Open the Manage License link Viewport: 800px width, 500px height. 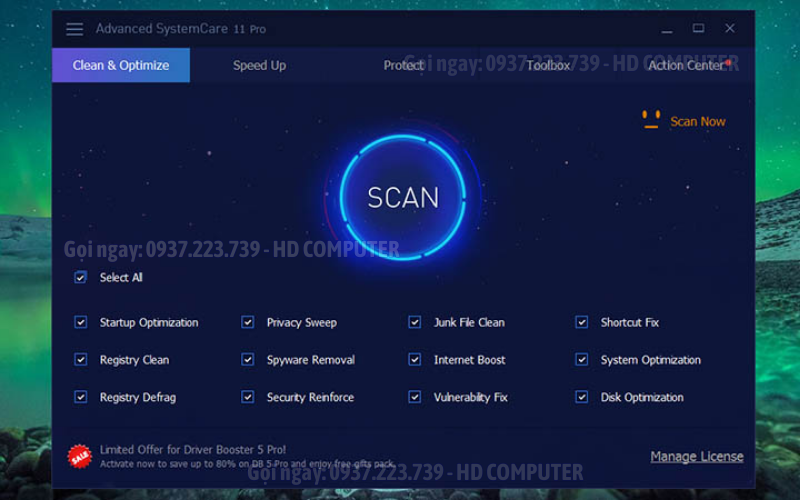[x=696, y=457]
